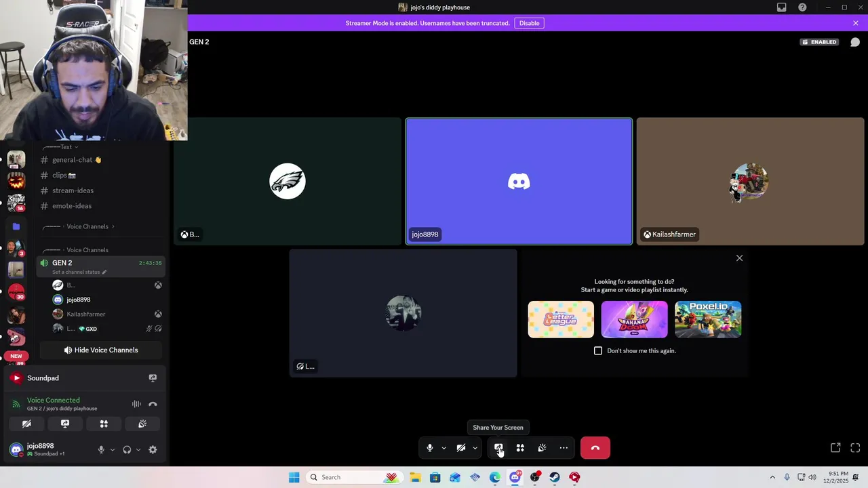Toggle mute microphone in call control bar
The height and width of the screenshot is (488, 868).
click(x=429, y=448)
